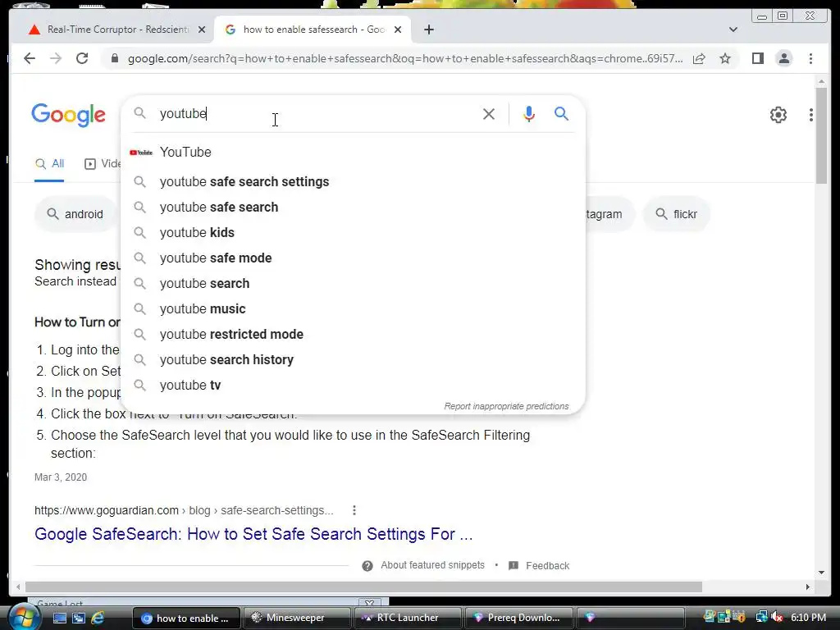840x630 pixels.
Task: Pick 'youtube tv' suggestion
Action: [x=353, y=386]
